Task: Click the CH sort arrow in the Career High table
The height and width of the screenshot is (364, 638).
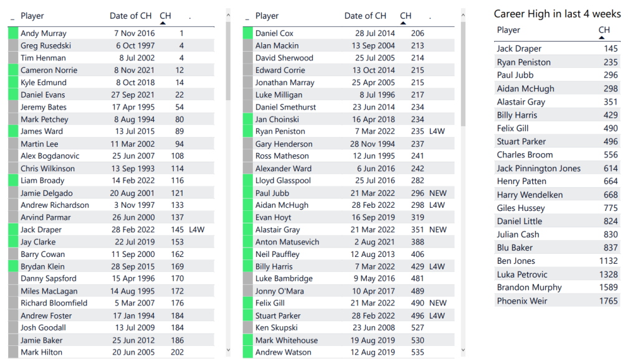Action: 602,37
